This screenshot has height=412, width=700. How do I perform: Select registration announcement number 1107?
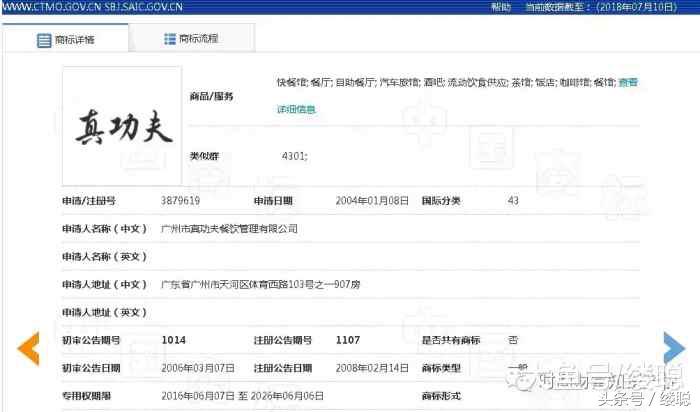[348, 340]
